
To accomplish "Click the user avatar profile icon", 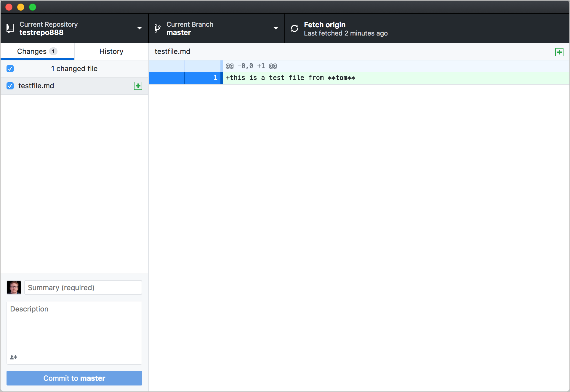I will pos(14,287).
